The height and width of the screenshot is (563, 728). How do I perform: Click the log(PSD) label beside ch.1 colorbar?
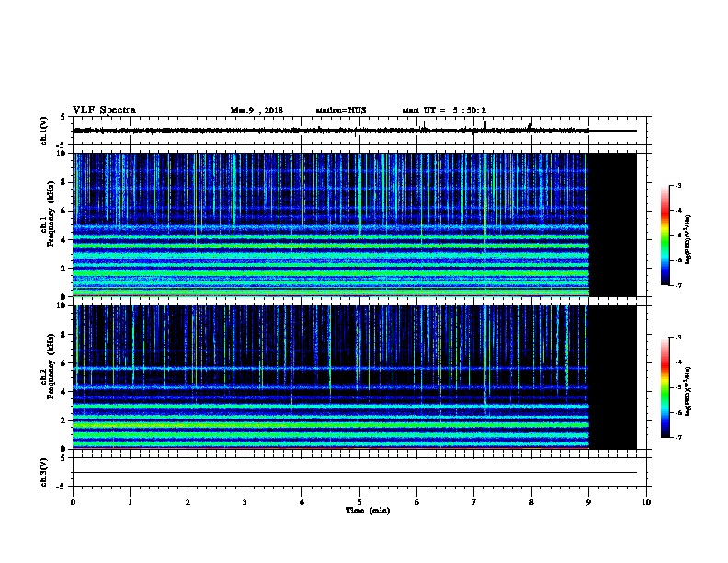(688, 240)
